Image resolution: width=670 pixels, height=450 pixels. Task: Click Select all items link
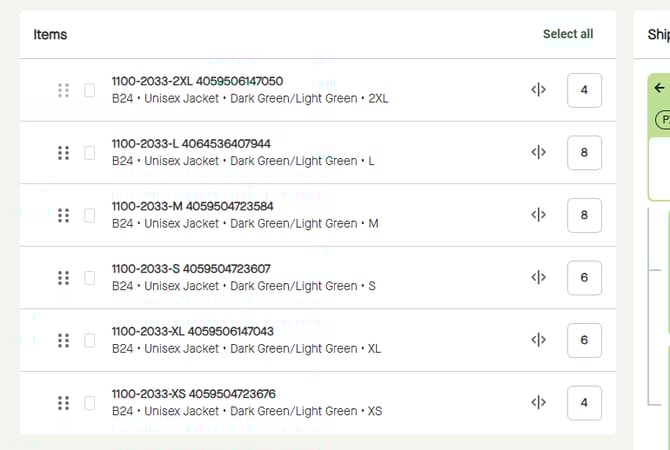[x=568, y=34]
